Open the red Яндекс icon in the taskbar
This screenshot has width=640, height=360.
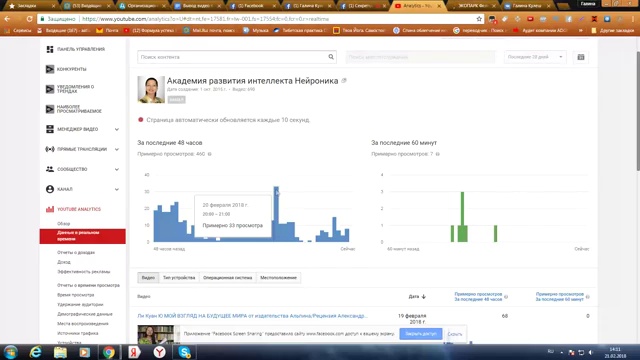tap(134, 352)
